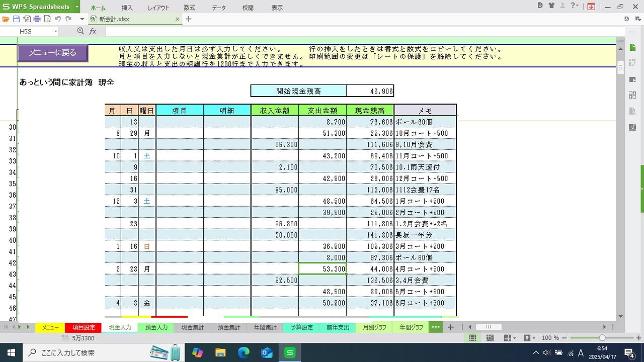The image size is (644, 362).
Task: Click the zoom slider handle
Action: pos(602,338)
